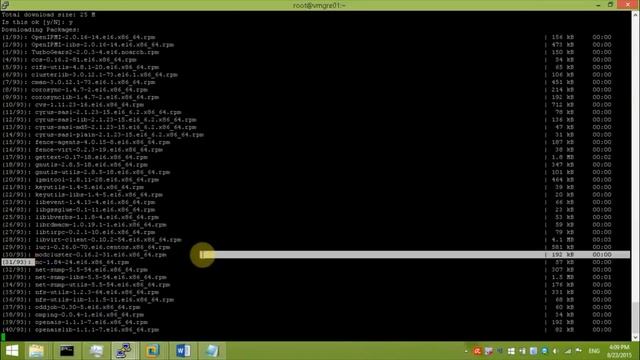Switch to the active PuTTY taskbar icon

pyautogui.click(x=124, y=351)
